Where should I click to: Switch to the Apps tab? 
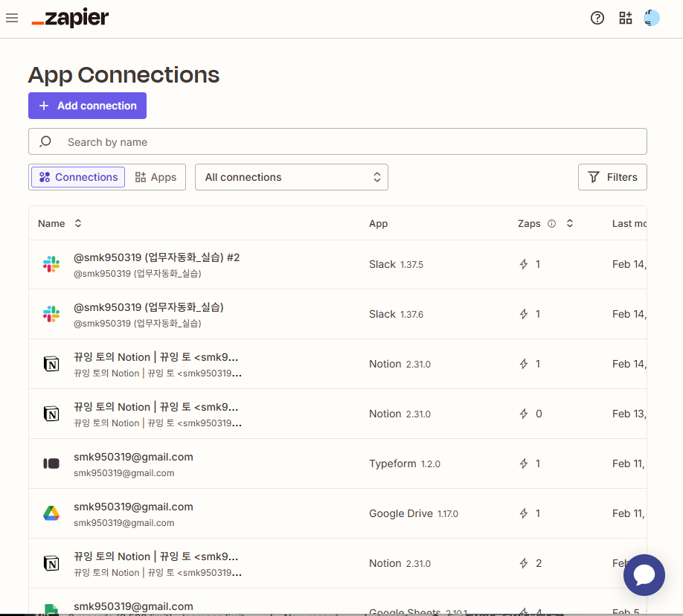[x=155, y=177]
